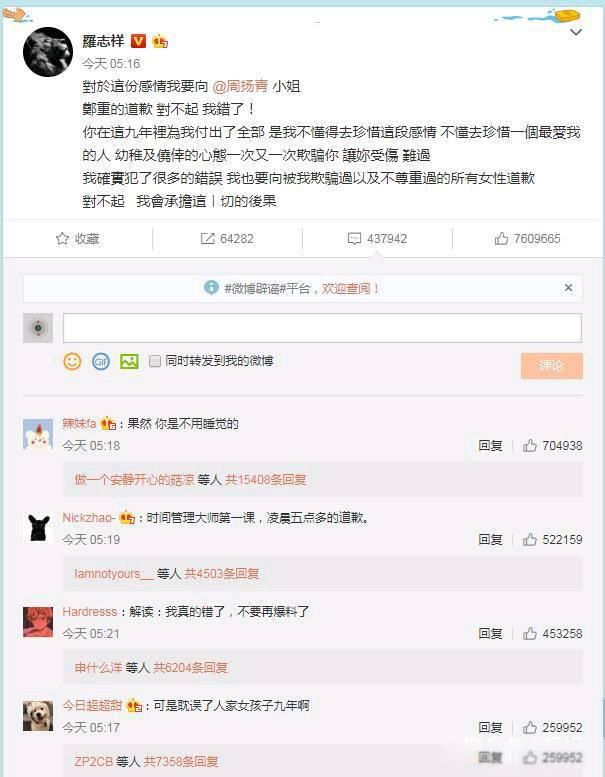This screenshot has width=605, height=777.
Task: Like Hardresss's comment with 453258 likes
Action: (x=552, y=633)
